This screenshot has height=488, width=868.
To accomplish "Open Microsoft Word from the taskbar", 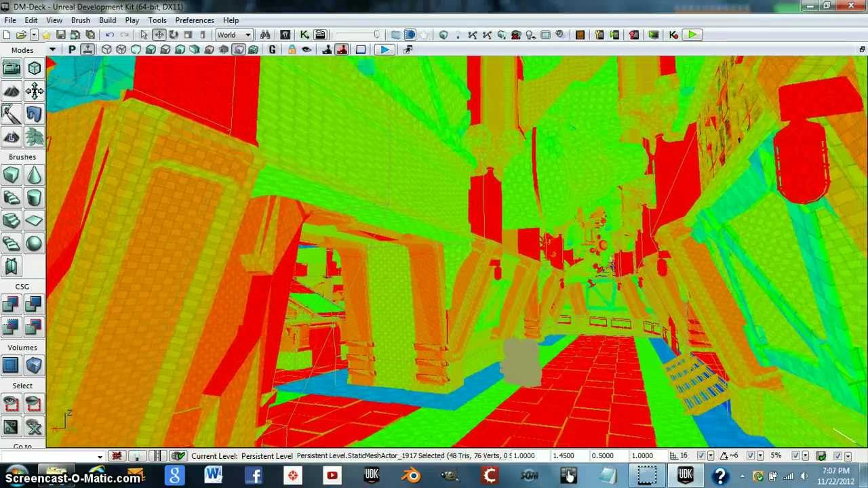I will [x=214, y=475].
